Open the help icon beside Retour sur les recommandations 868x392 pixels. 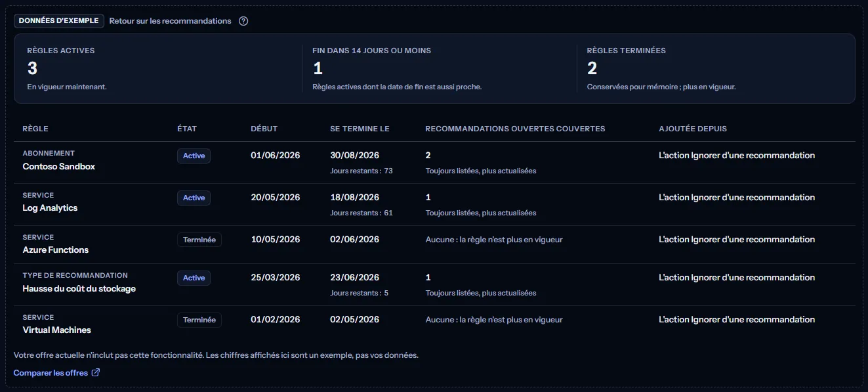click(x=243, y=21)
